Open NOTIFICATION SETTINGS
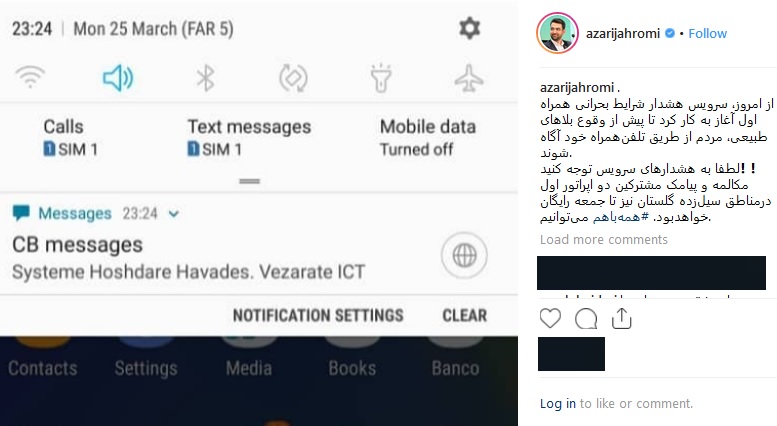Image resolution: width=777 pixels, height=426 pixels. 318,316
